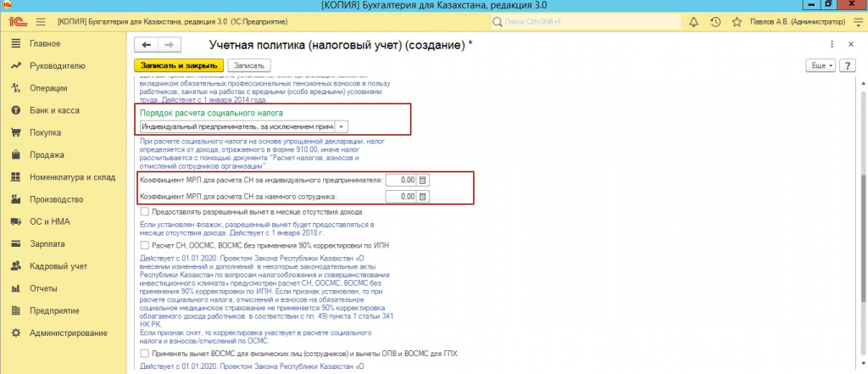This screenshot has width=868, height=374.
Task: Click Записать button
Action: [x=249, y=65]
